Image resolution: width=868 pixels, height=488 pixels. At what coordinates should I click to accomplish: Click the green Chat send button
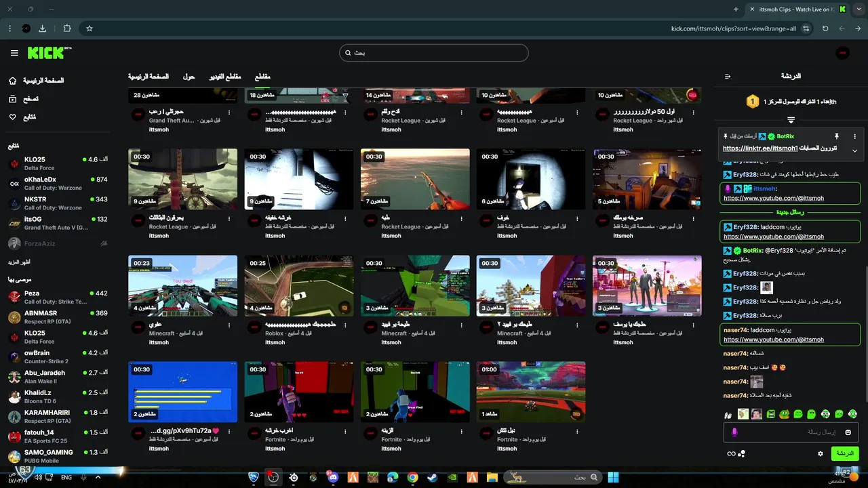(844, 453)
